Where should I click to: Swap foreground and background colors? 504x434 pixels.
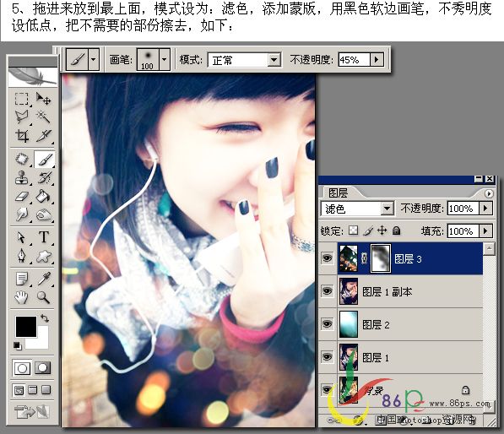coord(45,318)
